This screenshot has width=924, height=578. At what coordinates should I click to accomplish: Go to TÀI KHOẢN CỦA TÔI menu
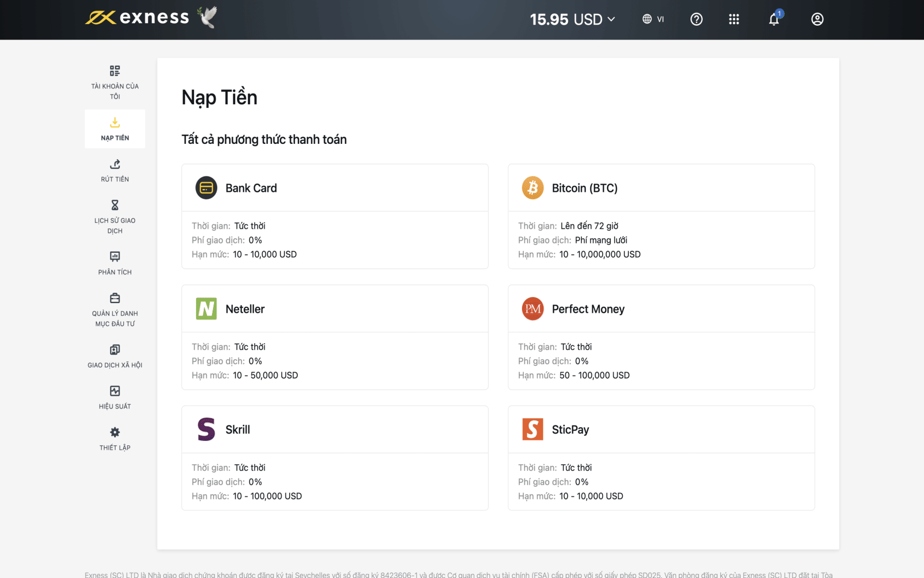[115, 91]
